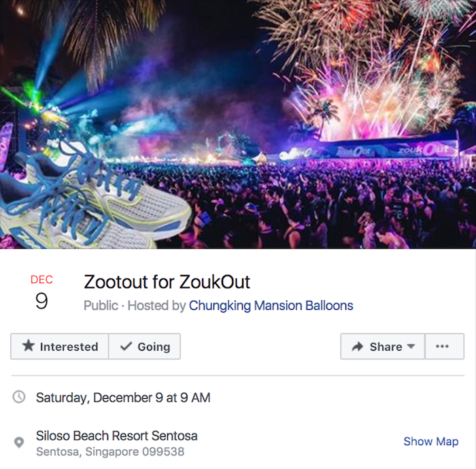Click the Public privacy label
The width and height of the screenshot is (476, 469).
point(101,306)
